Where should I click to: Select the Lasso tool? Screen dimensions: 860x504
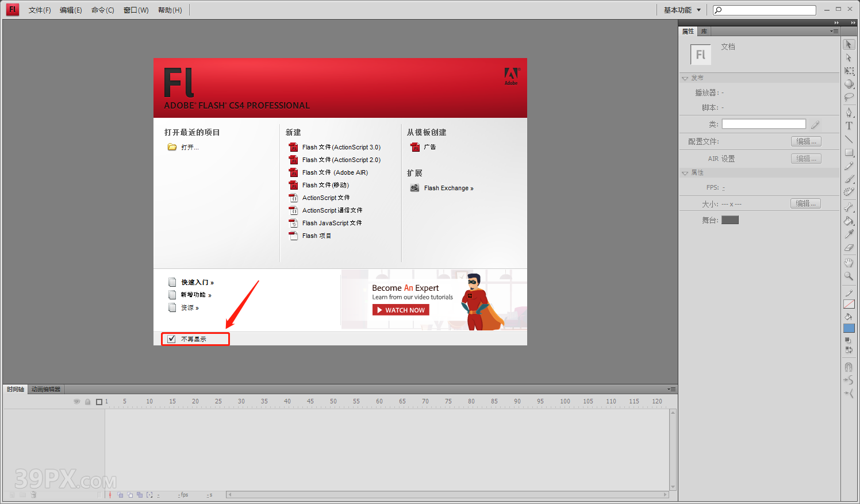point(849,97)
